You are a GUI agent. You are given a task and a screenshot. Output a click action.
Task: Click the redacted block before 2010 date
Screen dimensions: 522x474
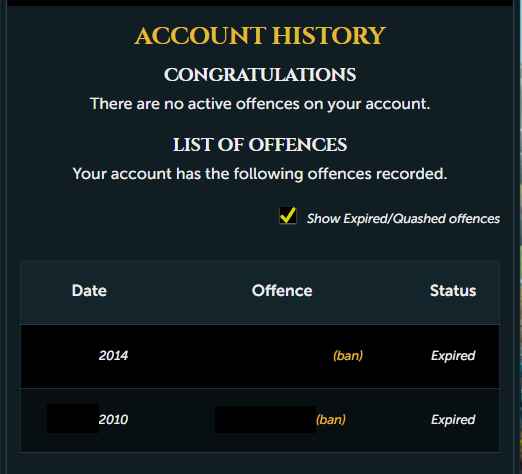pos(73,418)
